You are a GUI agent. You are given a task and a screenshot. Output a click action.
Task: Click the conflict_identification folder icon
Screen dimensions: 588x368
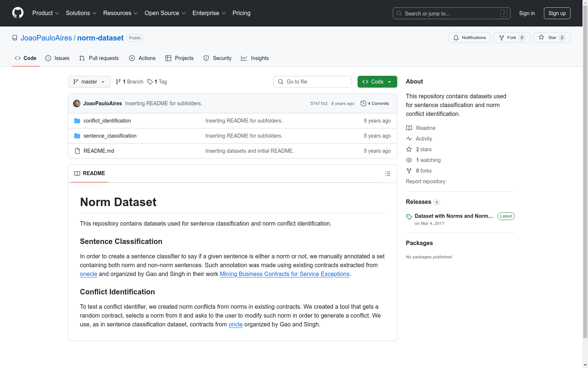pyautogui.click(x=77, y=121)
